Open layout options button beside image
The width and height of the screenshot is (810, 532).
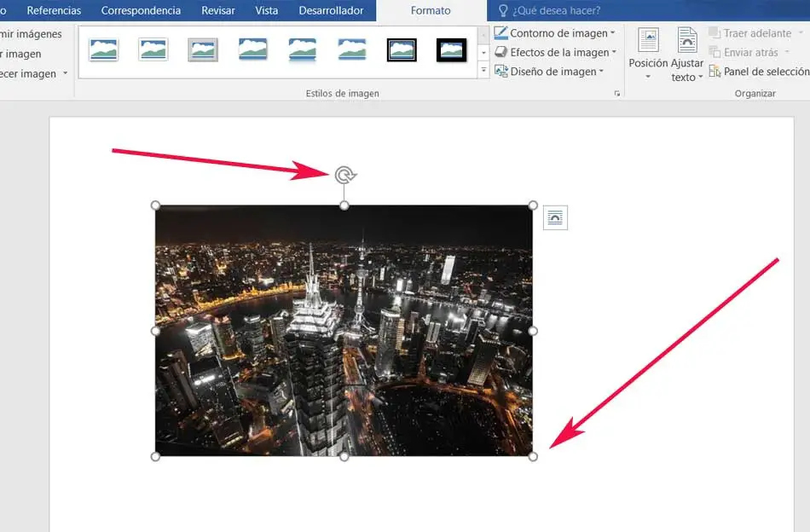pyautogui.click(x=555, y=217)
